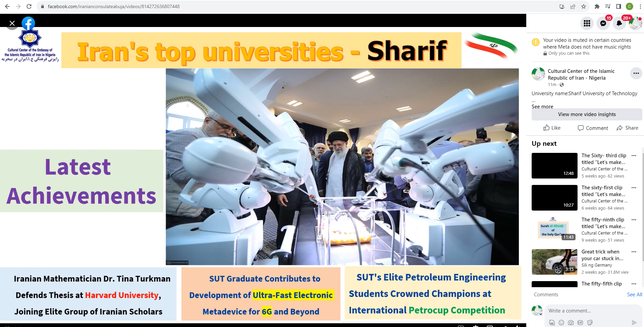Click the install app icon in address bar
The height and width of the screenshot is (327, 644).
(562, 6)
